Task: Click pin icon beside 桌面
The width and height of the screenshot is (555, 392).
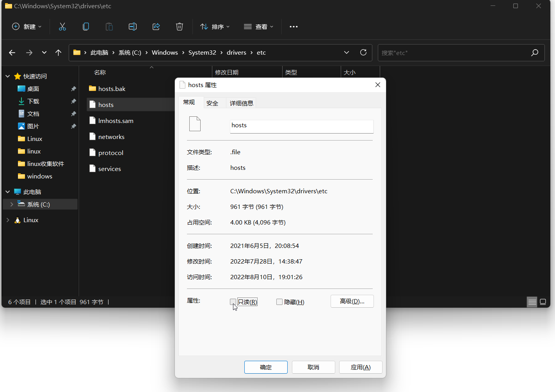Action: (x=73, y=89)
